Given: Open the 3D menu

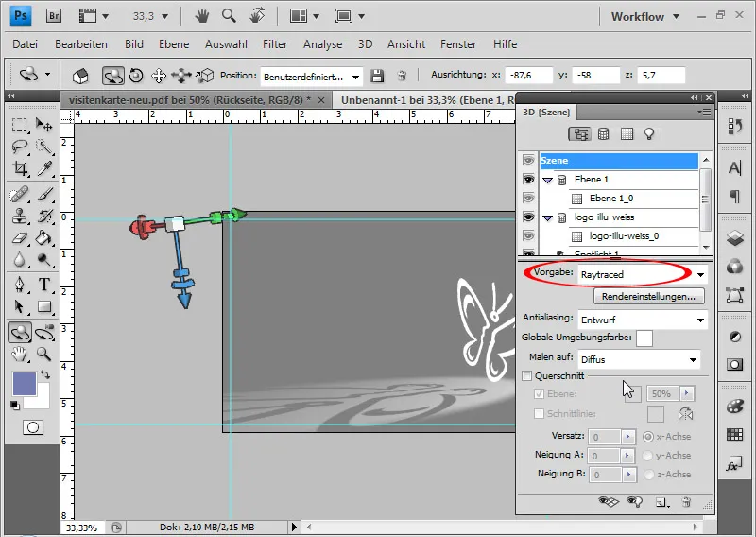Looking at the screenshot, I should [365, 44].
